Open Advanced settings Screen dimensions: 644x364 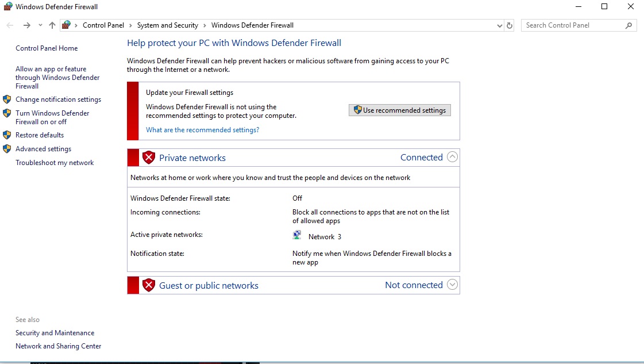point(43,149)
